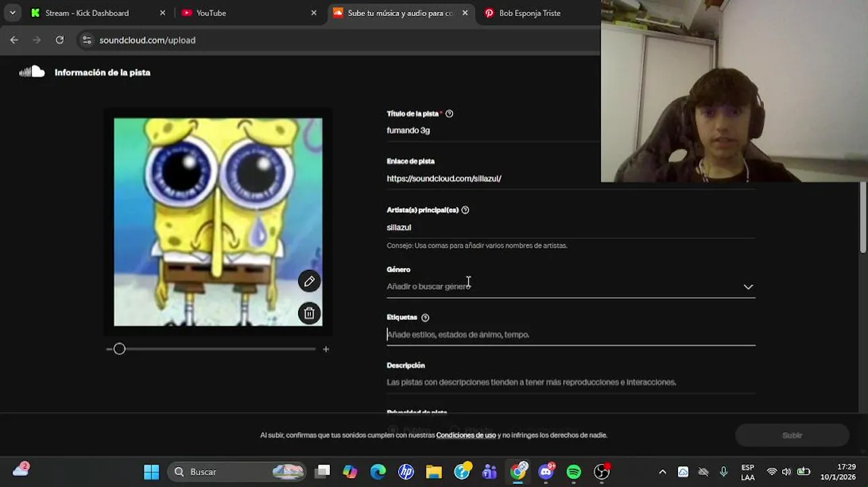Click the minus icon beside zoom slider
Screen dimensions: 868x487
pos(109,349)
